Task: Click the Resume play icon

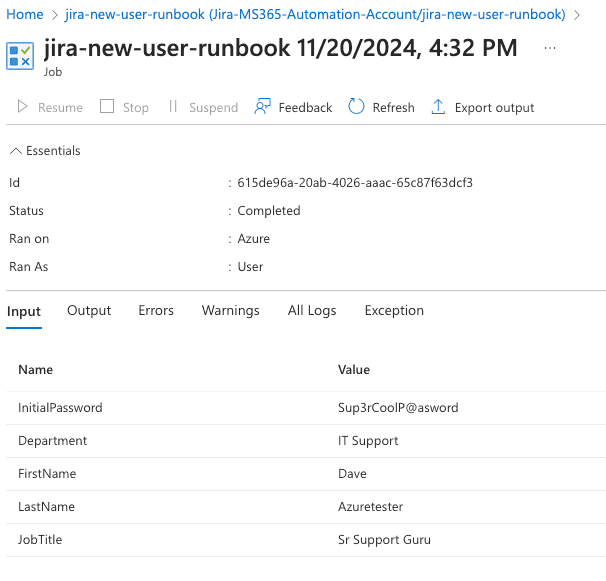Action: pos(22,106)
